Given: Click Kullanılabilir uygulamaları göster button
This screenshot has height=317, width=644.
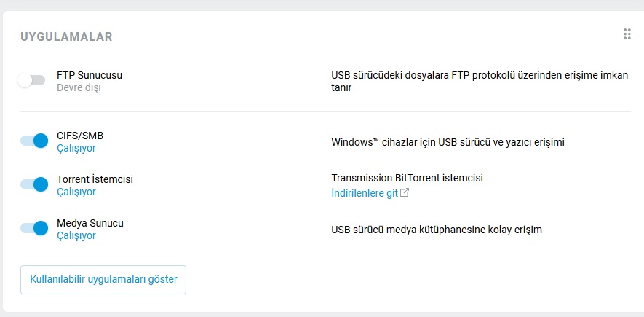Looking at the screenshot, I should (x=103, y=280).
